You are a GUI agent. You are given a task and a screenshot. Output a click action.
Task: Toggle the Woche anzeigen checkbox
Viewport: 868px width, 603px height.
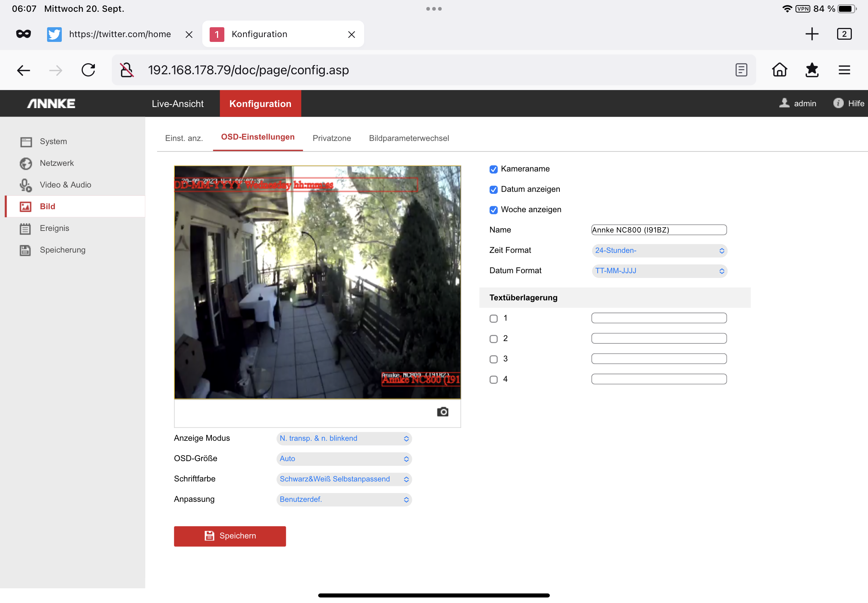click(493, 210)
